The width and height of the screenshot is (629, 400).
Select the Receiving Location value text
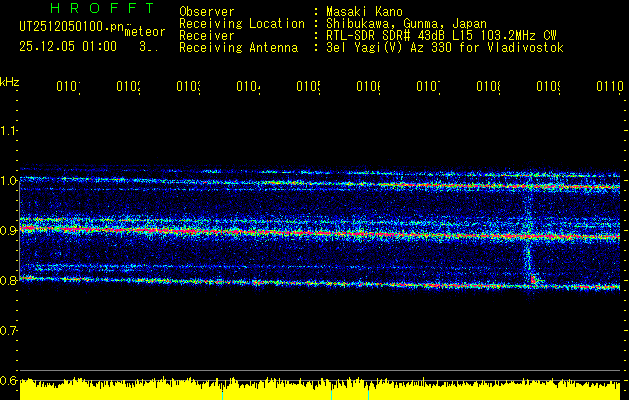pyautogui.click(x=400, y=24)
